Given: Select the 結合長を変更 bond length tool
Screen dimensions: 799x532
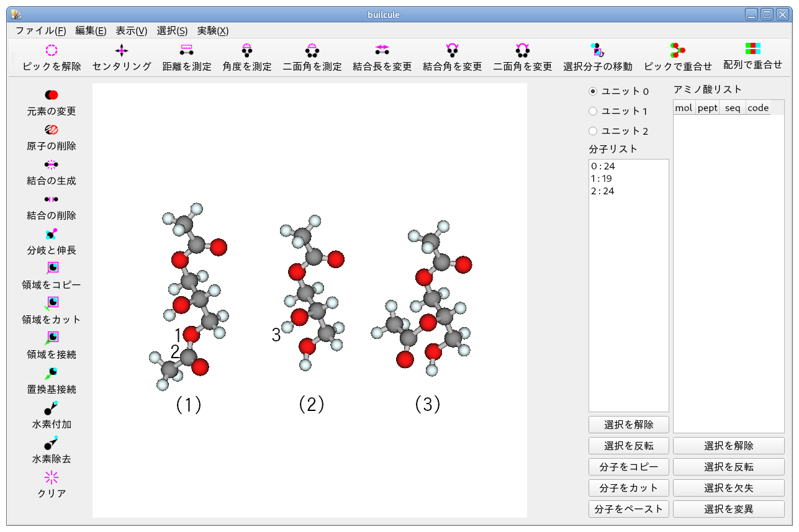Looking at the screenshot, I should [382, 51].
